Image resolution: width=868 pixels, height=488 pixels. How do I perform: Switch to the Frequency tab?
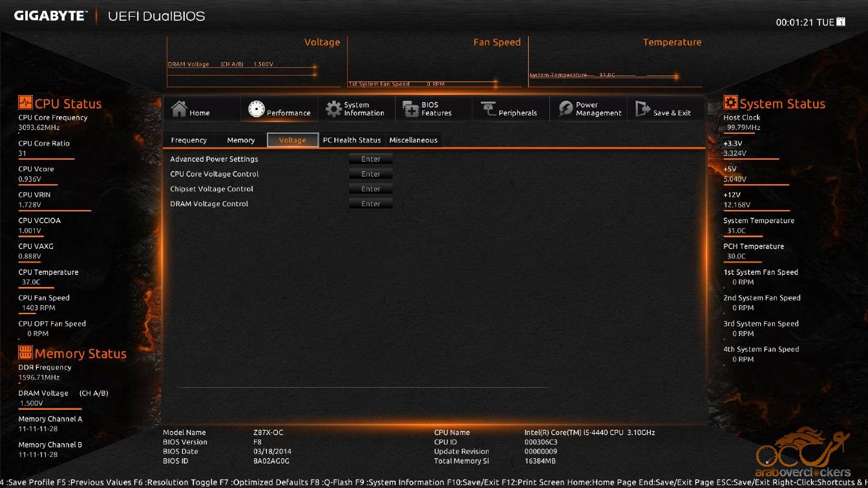coord(189,140)
